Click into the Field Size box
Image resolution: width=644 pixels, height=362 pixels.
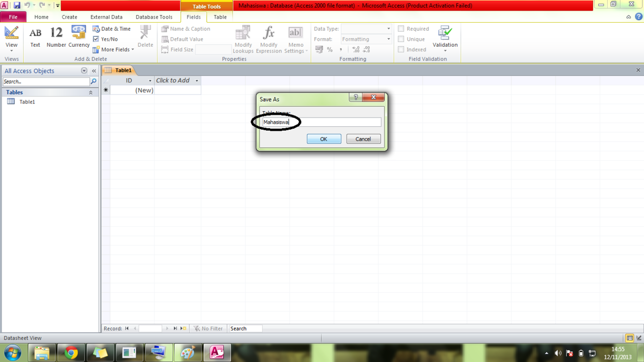tap(213, 50)
